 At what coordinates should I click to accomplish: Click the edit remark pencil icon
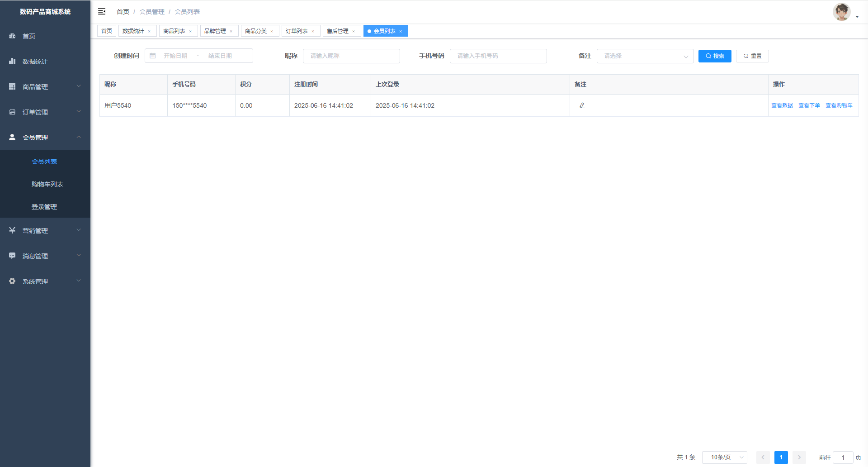(582, 105)
